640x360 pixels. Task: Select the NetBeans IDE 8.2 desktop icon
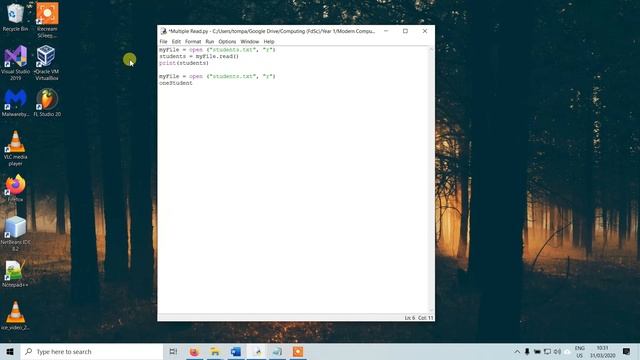(x=16, y=233)
